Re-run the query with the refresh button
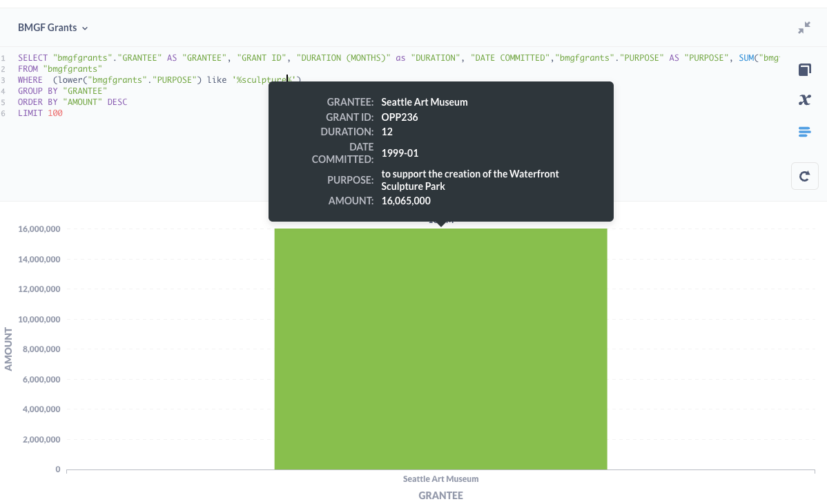The image size is (827, 504). tap(804, 176)
